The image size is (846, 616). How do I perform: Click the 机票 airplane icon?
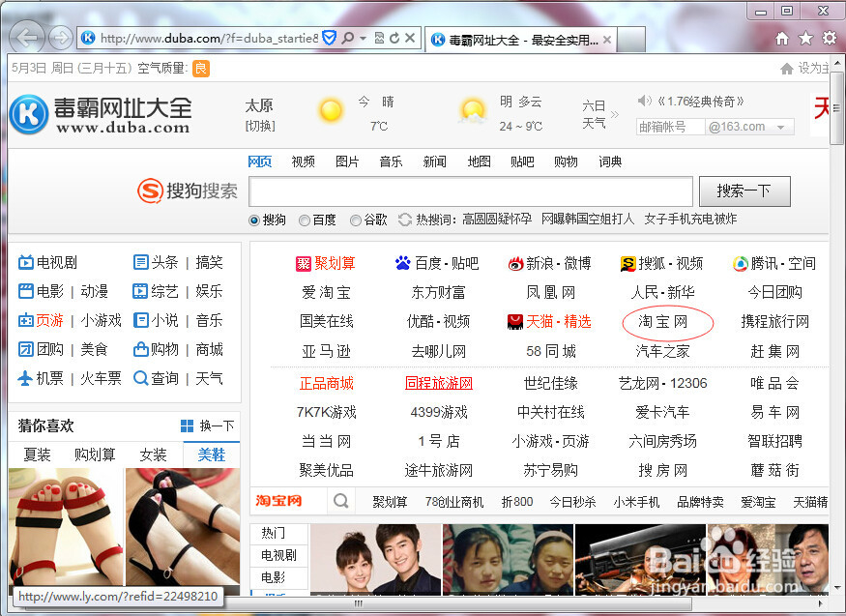(25, 377)
